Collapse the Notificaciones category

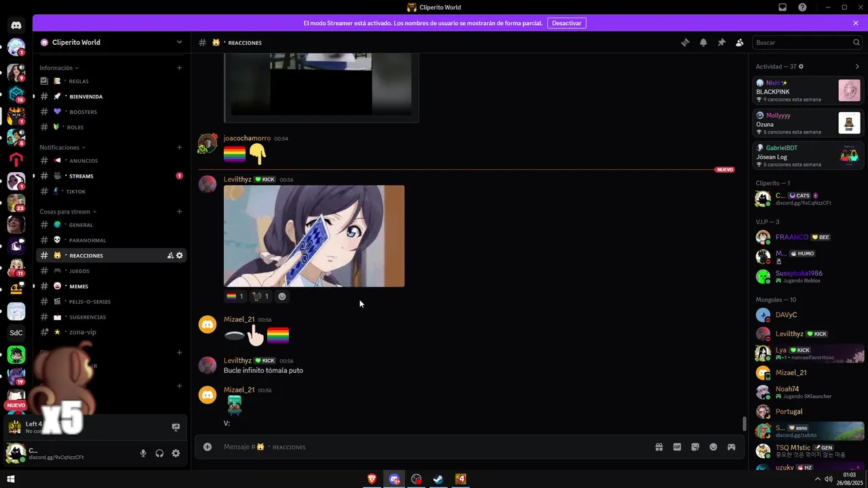click(x=63, y=147)
